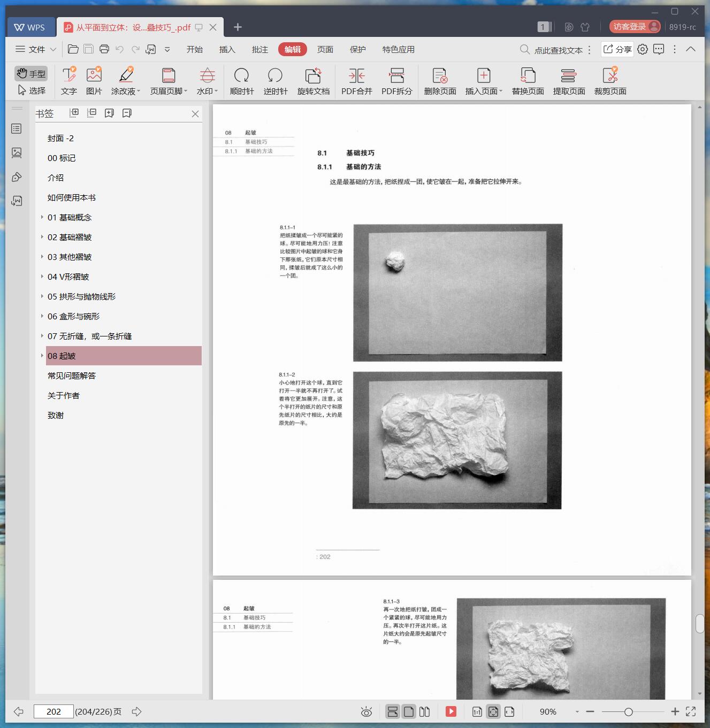The width and height of the screenshot is (710, 728).
Task: Expand the 02 基础褶皱 bookmark
Action: click(x=42, y=237)
